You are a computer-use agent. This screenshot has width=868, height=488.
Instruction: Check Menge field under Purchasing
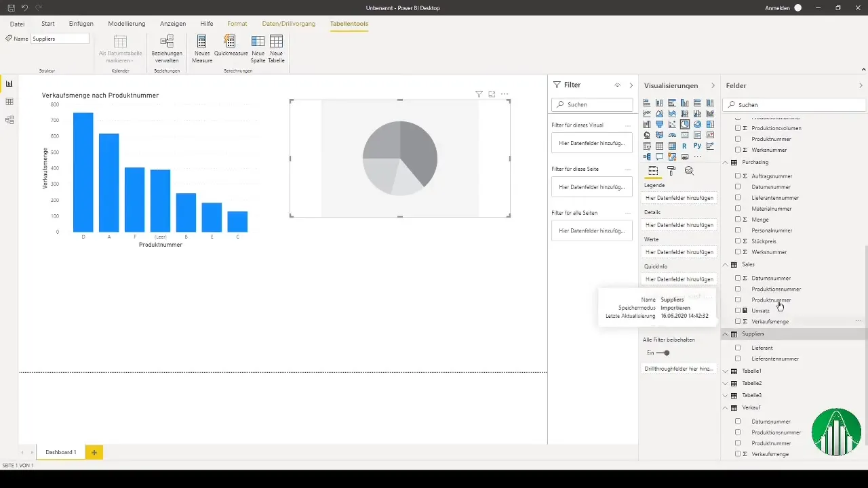coord(738,220)
